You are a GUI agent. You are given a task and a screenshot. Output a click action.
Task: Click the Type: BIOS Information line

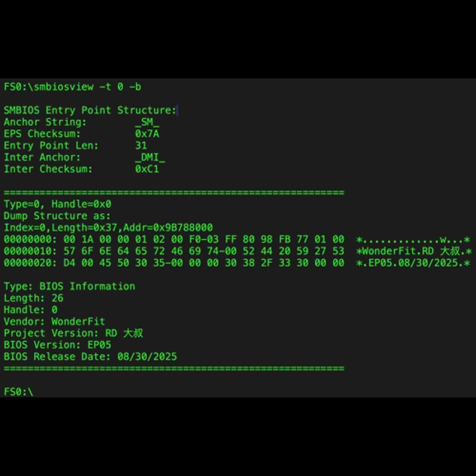tap(69, 287)
